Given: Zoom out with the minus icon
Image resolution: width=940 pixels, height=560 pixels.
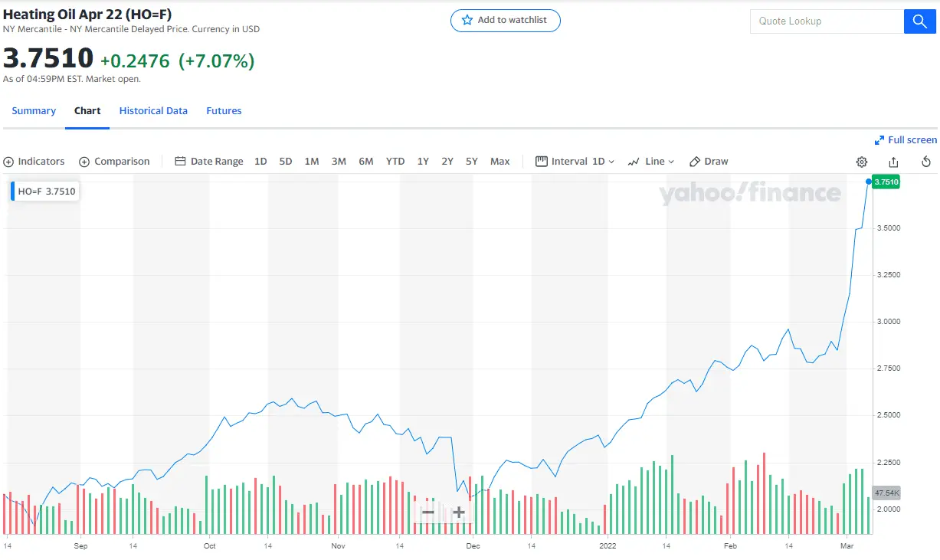Looking at the screenshot, I should click(x=428, y=512).
